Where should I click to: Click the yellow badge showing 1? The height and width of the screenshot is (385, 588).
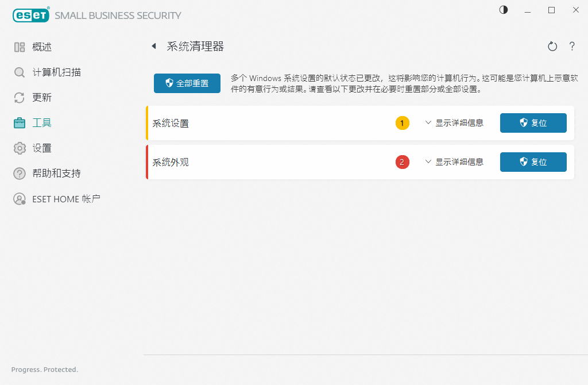pos(402,122)
